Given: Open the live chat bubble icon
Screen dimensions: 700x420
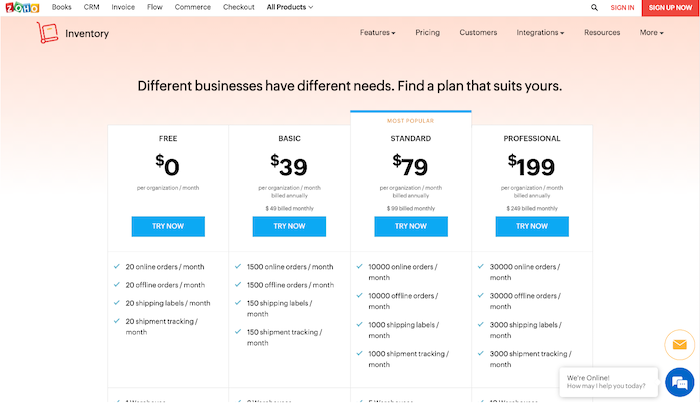Looking at the screenshot, I should pos(679,382).
